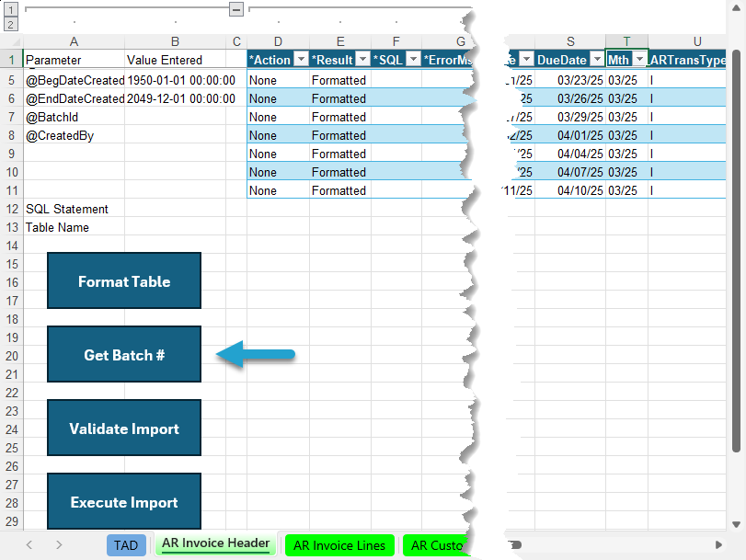Select column T header

tap(626, 41)
